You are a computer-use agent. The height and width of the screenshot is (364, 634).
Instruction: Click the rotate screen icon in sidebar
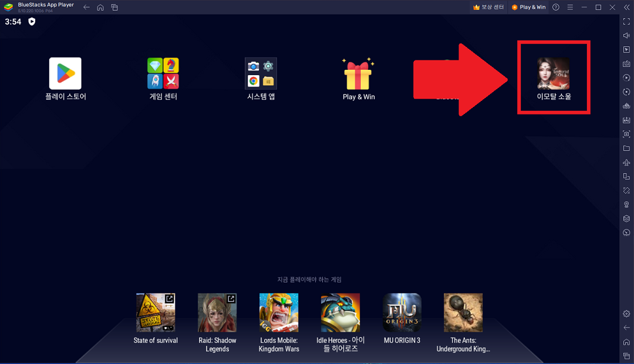pyautogui.click(x=626, y=176)
